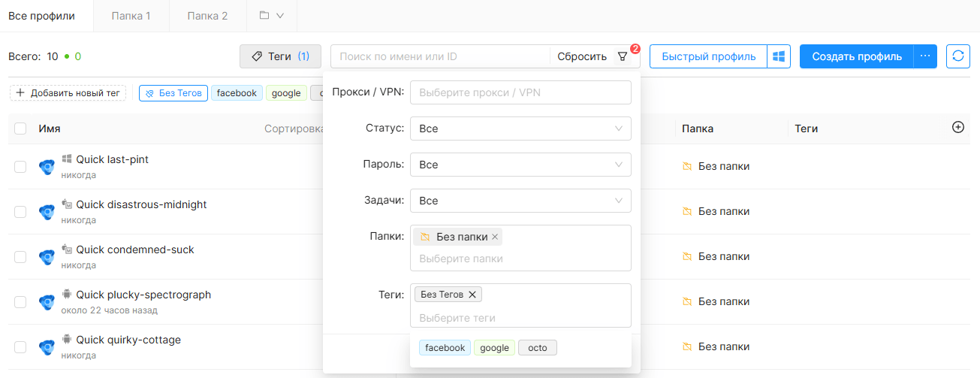The image size is (980, 378).
Task: Open the Пароль dropdown
Action: [x=520, y=165]
